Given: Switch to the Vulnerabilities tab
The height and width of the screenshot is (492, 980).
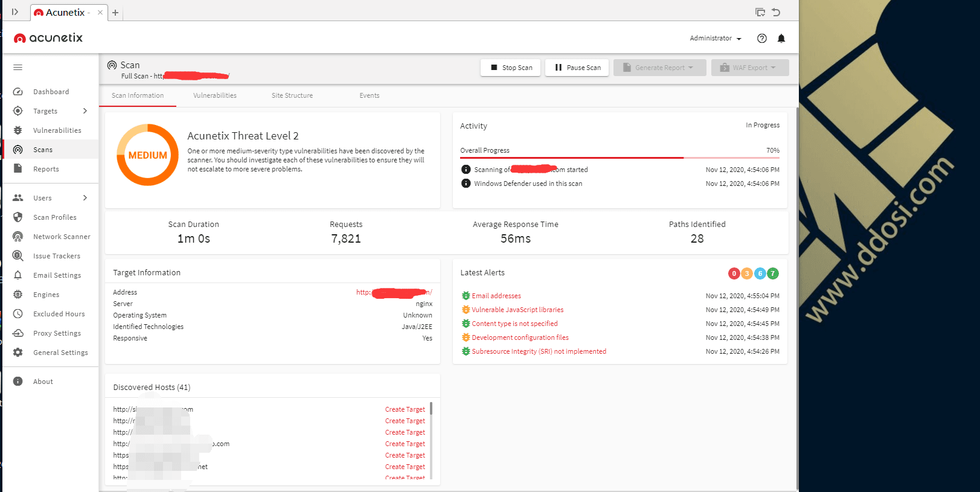Looking at the screenshot, I should [x=215, y=95].
